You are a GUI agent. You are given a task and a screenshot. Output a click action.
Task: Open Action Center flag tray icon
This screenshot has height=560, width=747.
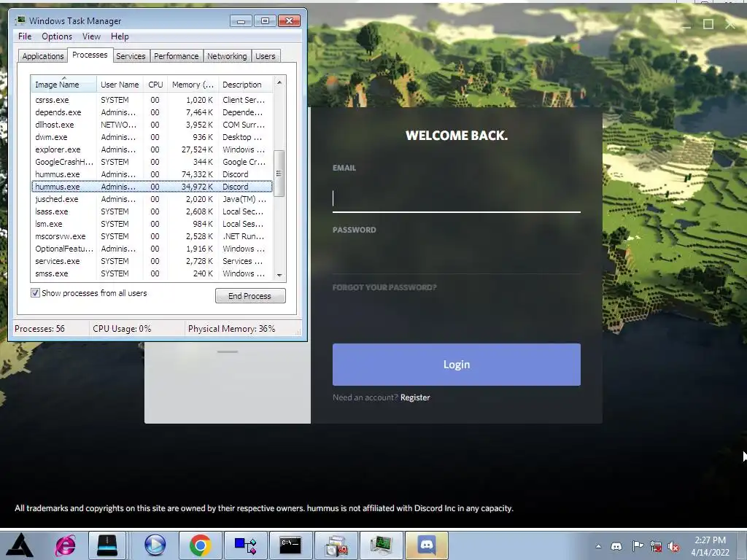(637, 546)
